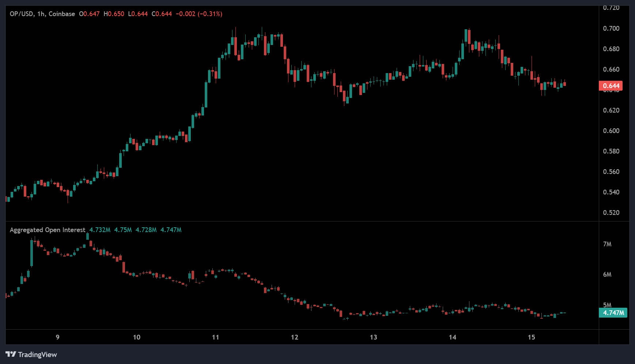Click the TradingView logo icon
Screen dimensions: 635x364
click(x=11, y=354)
